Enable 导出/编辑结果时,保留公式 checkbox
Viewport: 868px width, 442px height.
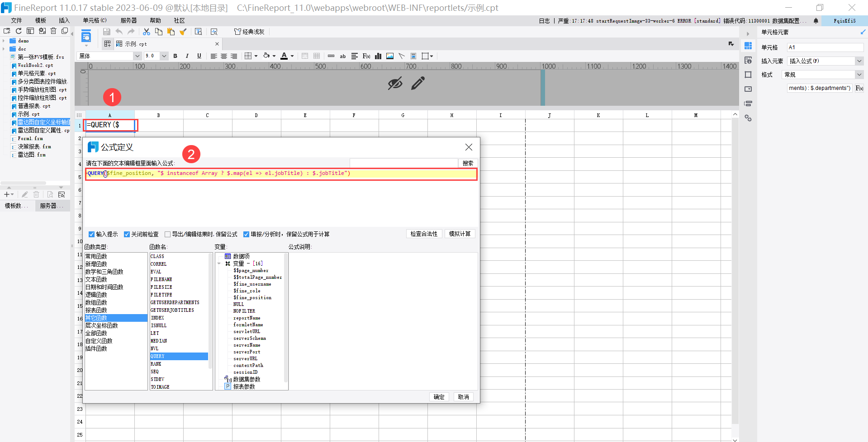click(168, 234)
